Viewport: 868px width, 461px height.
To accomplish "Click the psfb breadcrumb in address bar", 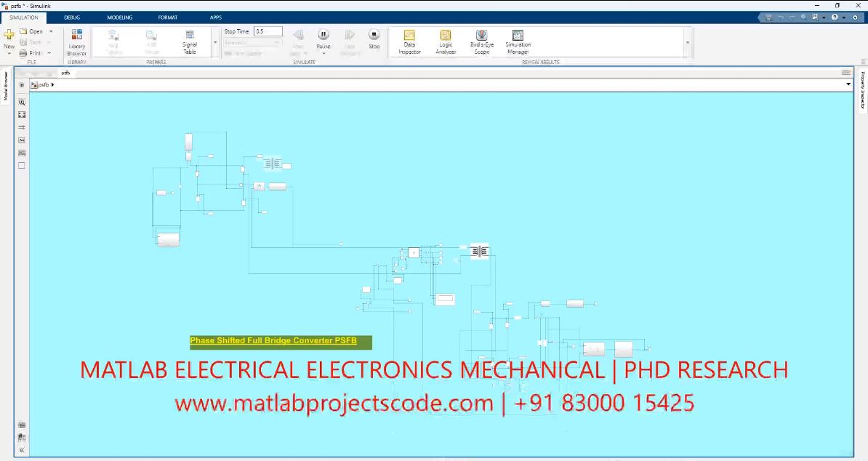I will point(44,84).
